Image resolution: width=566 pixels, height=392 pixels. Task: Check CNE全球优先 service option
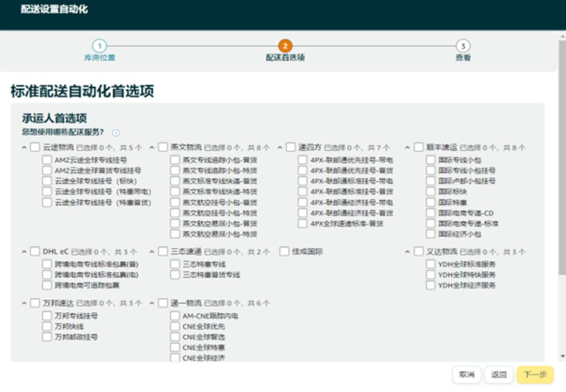175,326
